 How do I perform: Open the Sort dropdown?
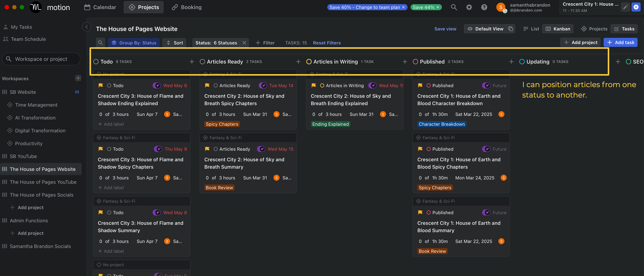[x=175, y=43]
